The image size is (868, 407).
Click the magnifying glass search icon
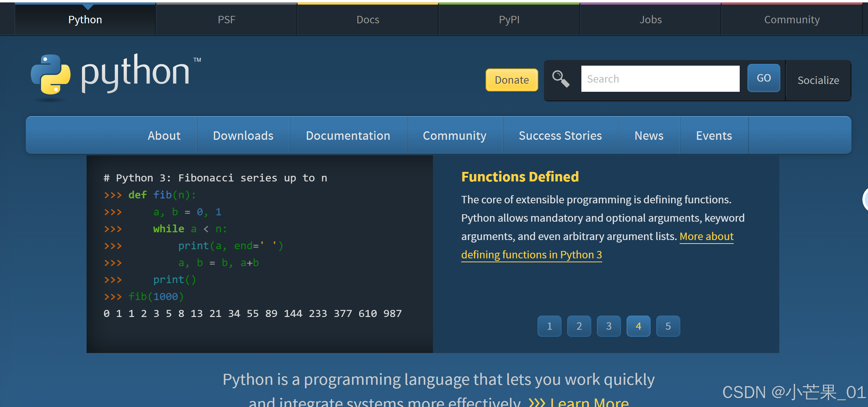click(x=561, y=79)
